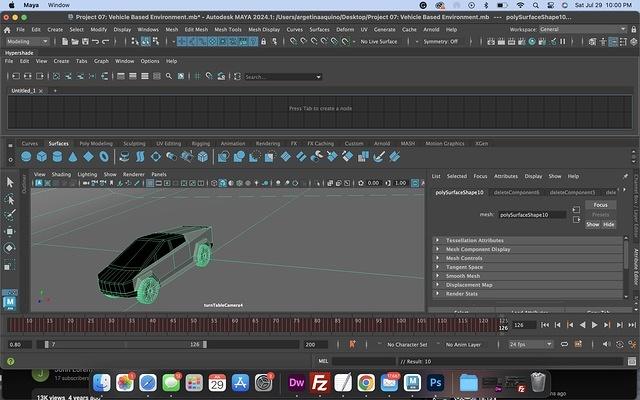Screen dimensions: 640x400
Task: Switch to the Rigging shelf tab
Action: click(200, 143)
